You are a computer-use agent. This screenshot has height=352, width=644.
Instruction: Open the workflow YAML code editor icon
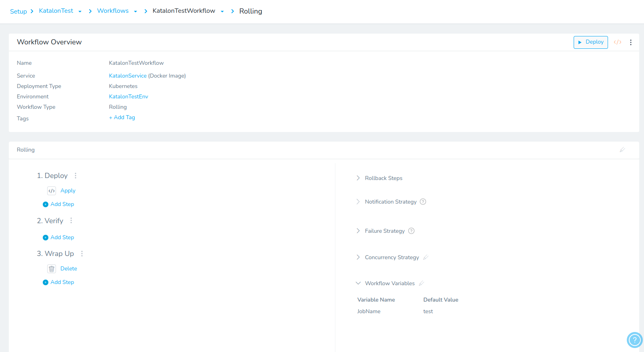618,42
